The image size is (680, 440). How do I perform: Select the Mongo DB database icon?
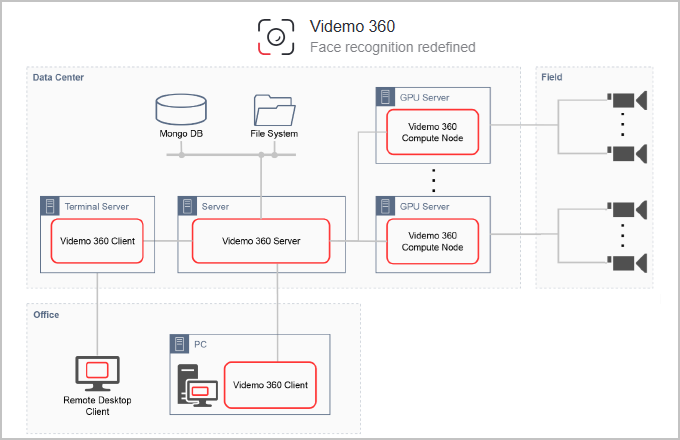[181, 110]
